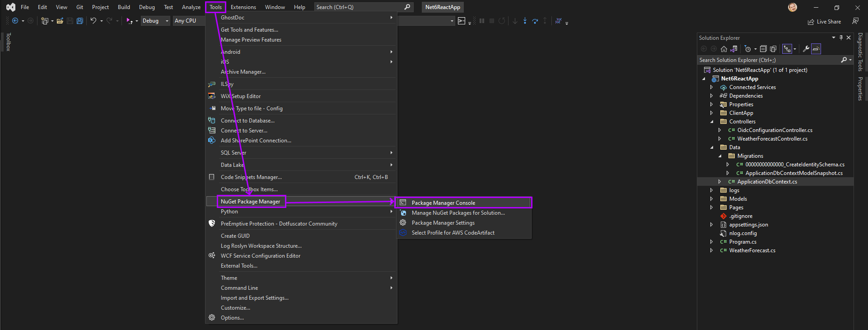Open the Debug configuration dropdown

[x=155, y=21]
